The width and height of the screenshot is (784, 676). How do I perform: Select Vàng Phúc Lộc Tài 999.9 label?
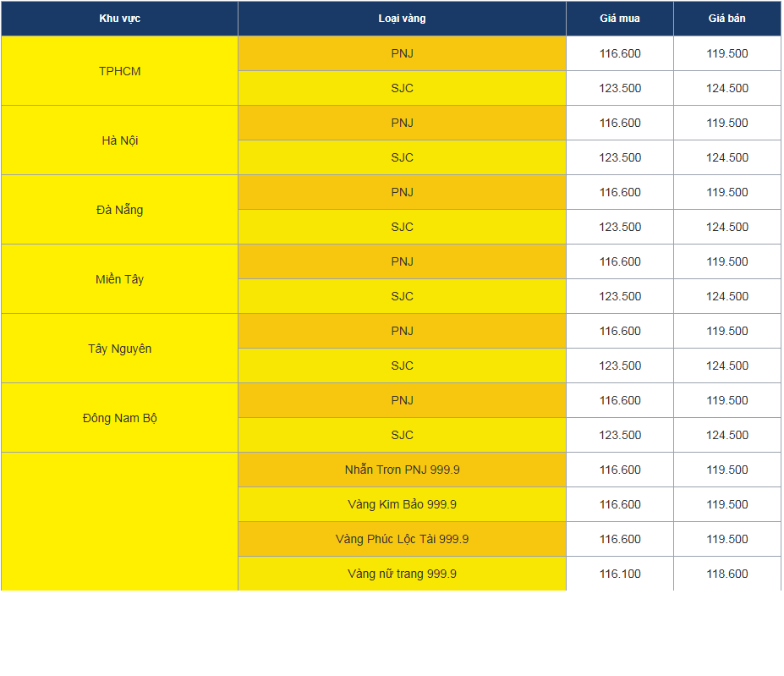click(402, 539)
